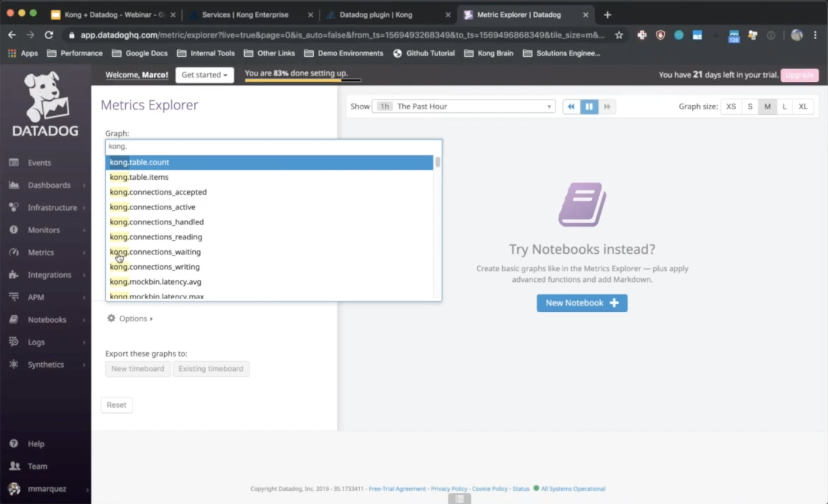Click the setup progress bar
This screenshot has width=828, height=504.
click(303, 80)
